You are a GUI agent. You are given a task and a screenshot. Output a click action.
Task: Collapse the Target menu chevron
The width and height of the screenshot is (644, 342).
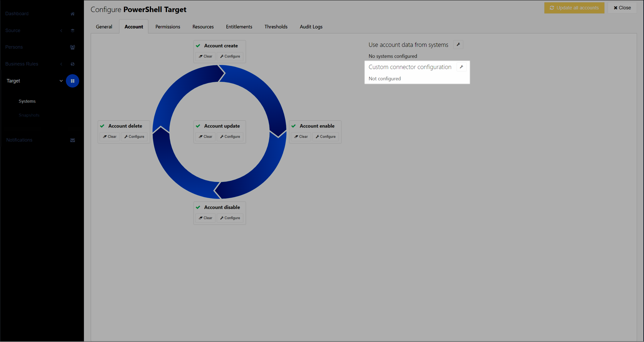point(61,81)
